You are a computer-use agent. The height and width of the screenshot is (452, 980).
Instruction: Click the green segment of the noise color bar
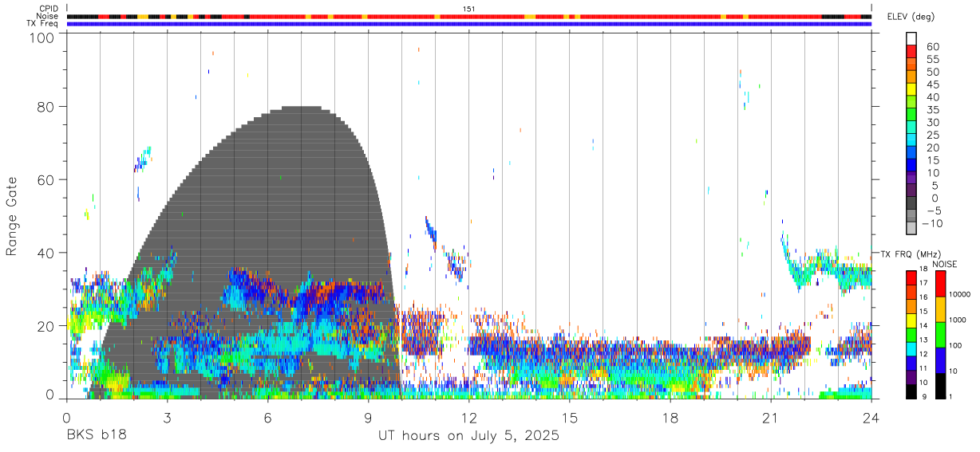pyautogui.click(x=939, y=334)
